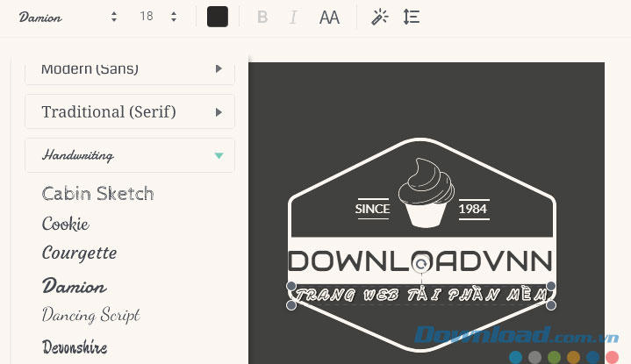Open the font size 18 selector
This screenshot has width=631, height=364.
pyautogui.click(x=158, y=18)
